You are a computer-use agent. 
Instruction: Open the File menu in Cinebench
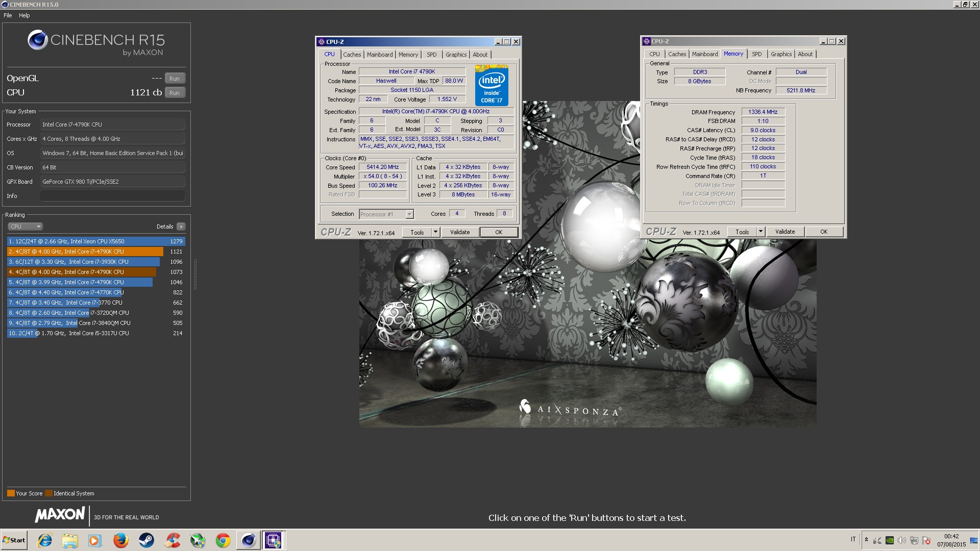pyautogui.click(x=8, y=15)
